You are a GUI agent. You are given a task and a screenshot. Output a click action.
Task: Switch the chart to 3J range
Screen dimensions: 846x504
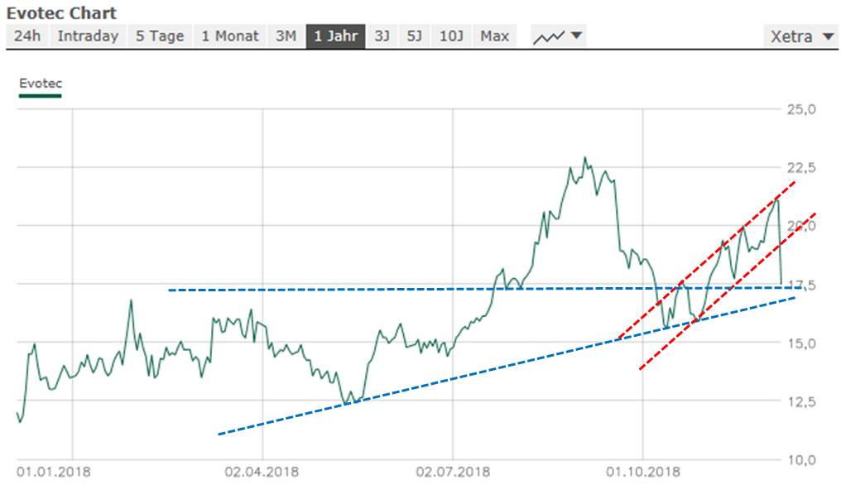tap(381, 36)
